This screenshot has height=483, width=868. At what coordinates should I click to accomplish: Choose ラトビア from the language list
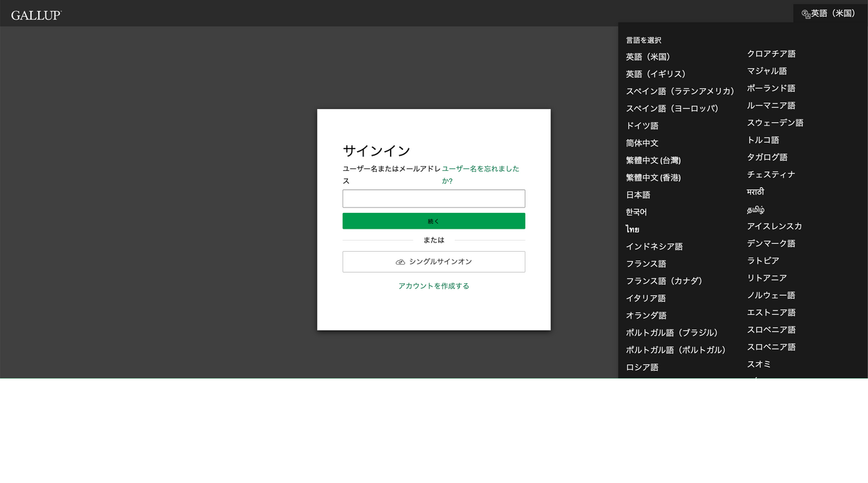(763, 261)
